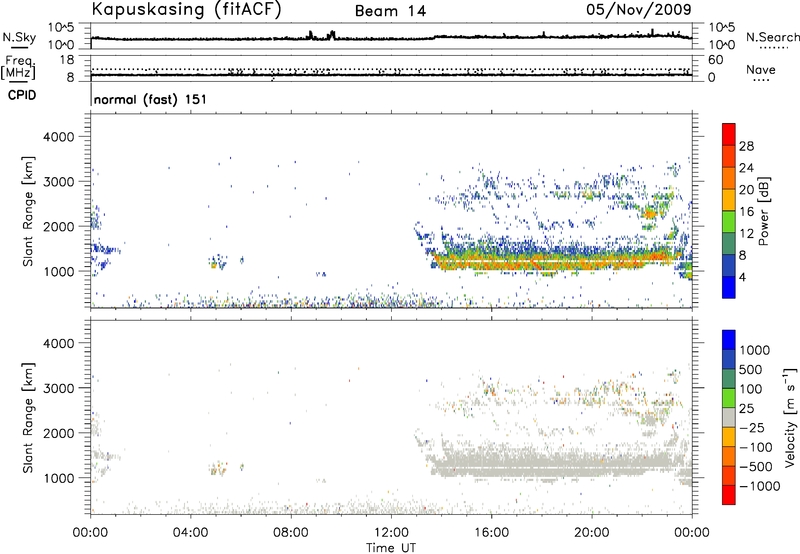The image size is (800, 554).
Task: Click the 04:00 time tick label
Action: pyautogui.click(x=190, y=533)
